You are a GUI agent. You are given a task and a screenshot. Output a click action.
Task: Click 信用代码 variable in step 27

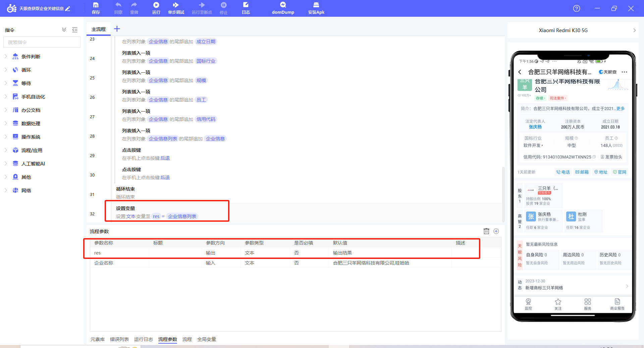tap(206, 119)
